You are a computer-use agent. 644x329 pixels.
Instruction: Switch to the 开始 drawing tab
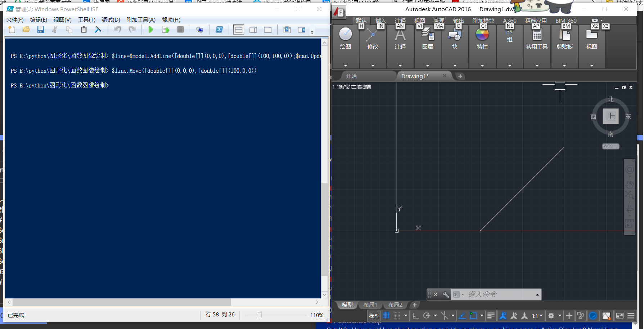tap(351, 76)
